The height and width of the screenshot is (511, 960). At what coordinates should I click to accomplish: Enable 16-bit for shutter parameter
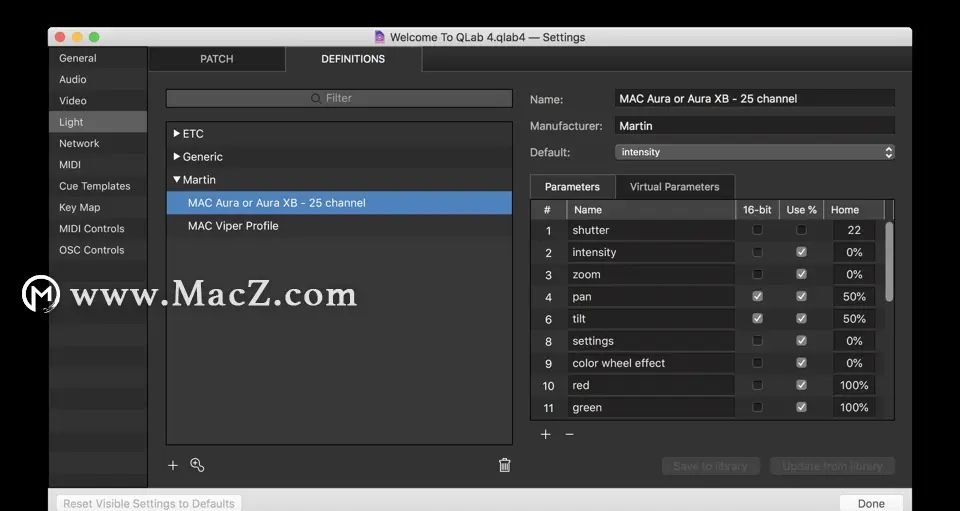(757, 230)
